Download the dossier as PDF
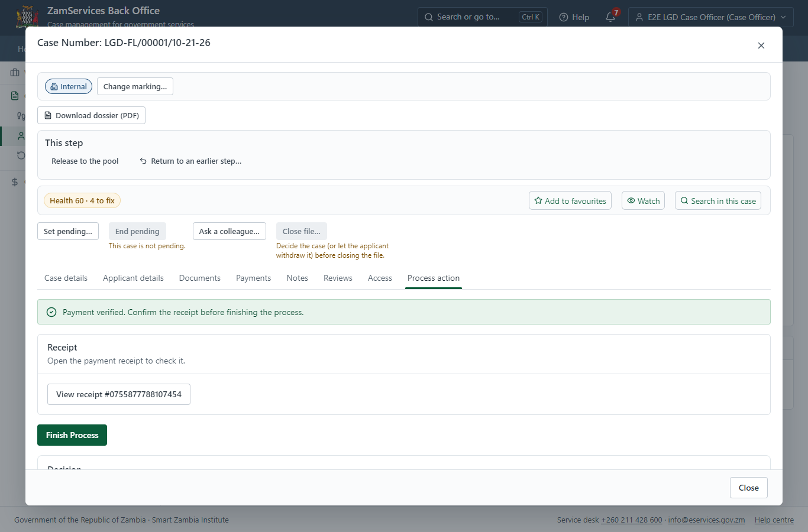 click(91, 116)
